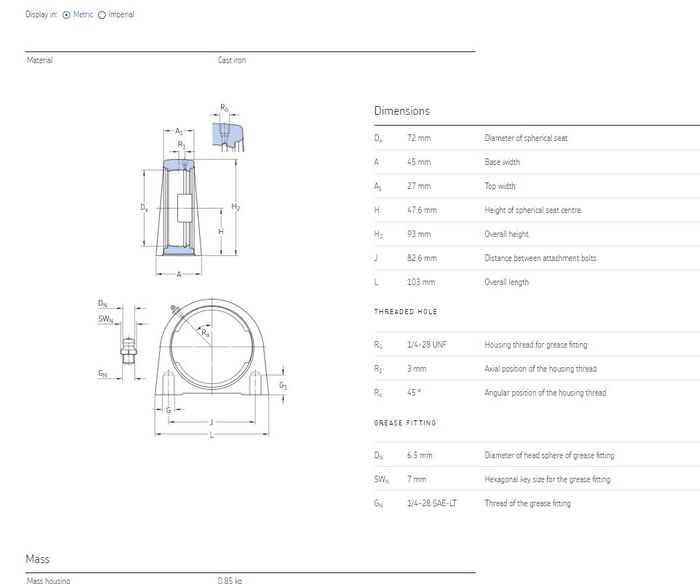Viewport: 700px width, 584px height.
Task: Click the GREASE FITTING subsection heading
Action: point(405,423)
